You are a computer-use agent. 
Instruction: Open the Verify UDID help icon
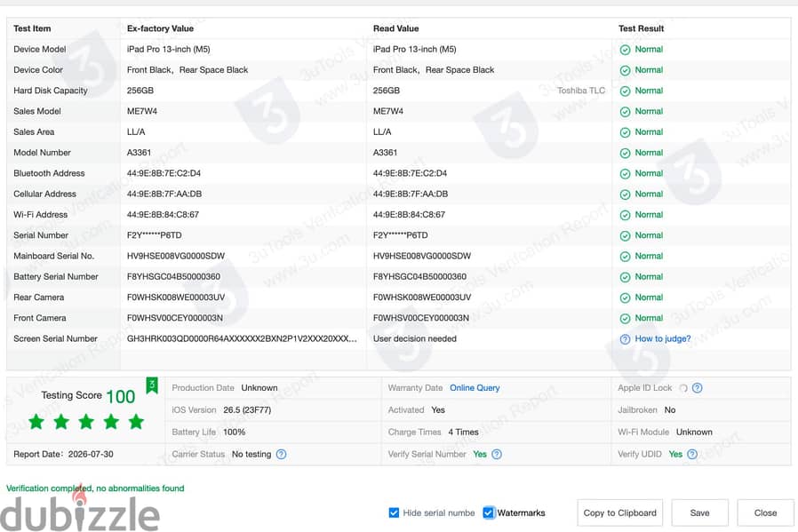pyautogui.click(x=692, y=454)
